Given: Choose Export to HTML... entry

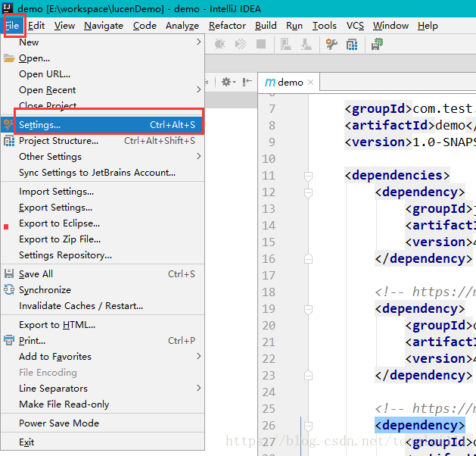Looking at the screenshot, I should (103, 325).
